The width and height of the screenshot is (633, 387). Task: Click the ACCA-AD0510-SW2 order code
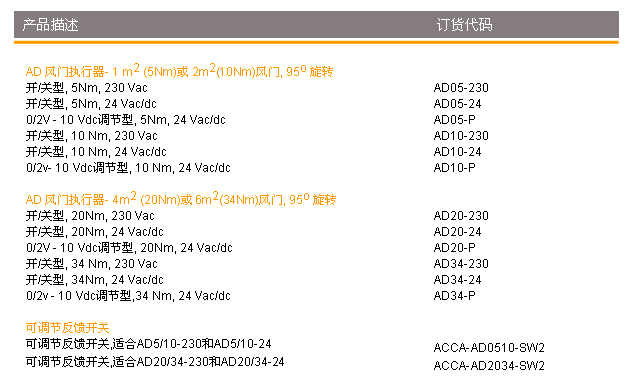(489, 347)
